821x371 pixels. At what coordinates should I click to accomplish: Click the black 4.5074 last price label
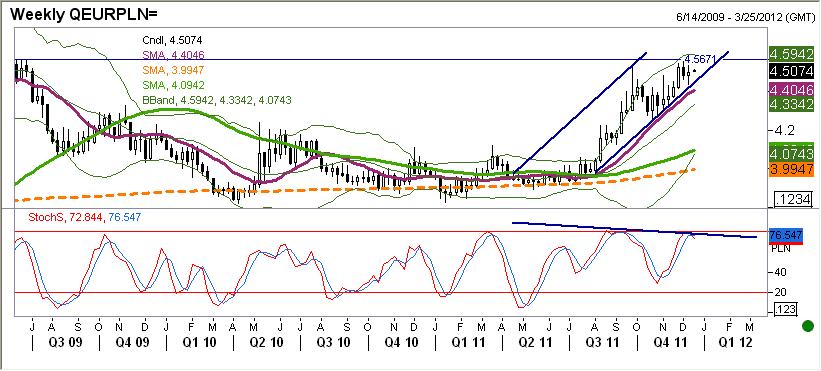(791, 71)
